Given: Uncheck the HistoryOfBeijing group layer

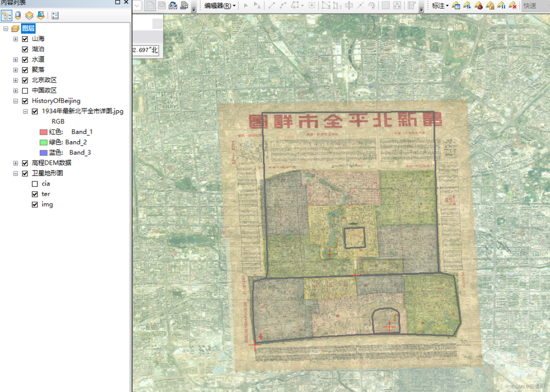Looking at the screenshot, I should coord(25,101).
